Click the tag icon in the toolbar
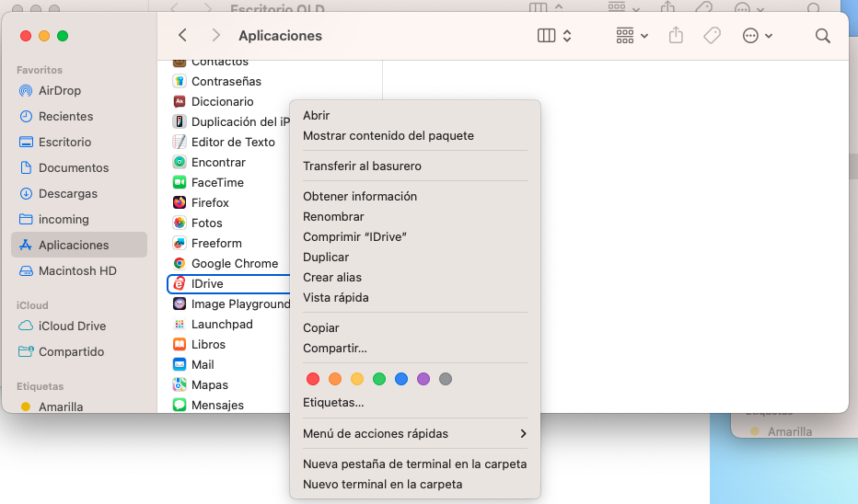The height and width of the screenshot is (504, 858). click(712, 36)
